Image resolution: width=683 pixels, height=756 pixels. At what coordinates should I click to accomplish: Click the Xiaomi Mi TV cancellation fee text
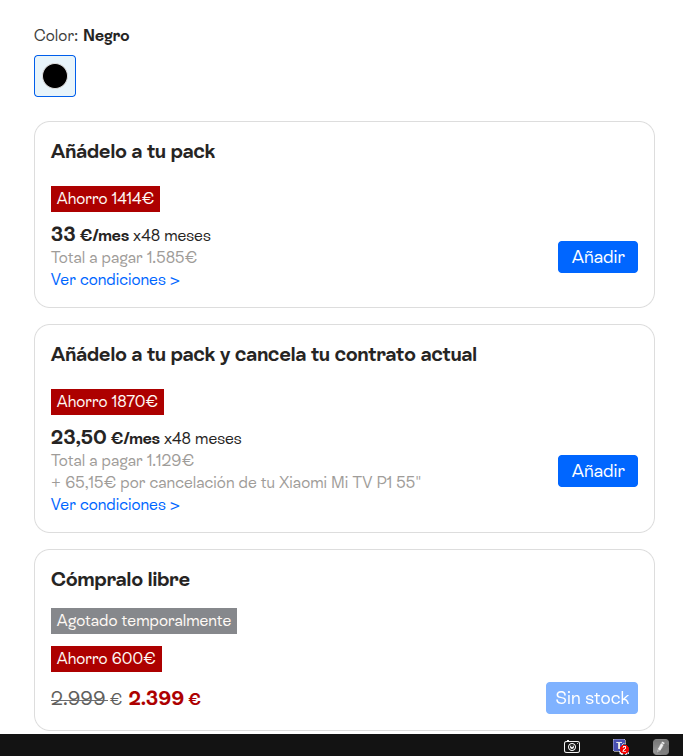tap(236, 483)
